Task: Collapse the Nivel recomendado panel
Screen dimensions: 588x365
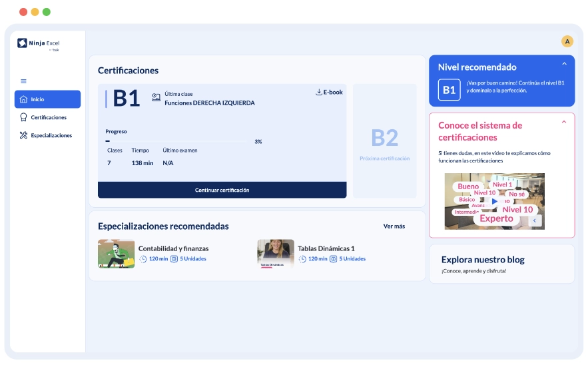Action: 564,64
